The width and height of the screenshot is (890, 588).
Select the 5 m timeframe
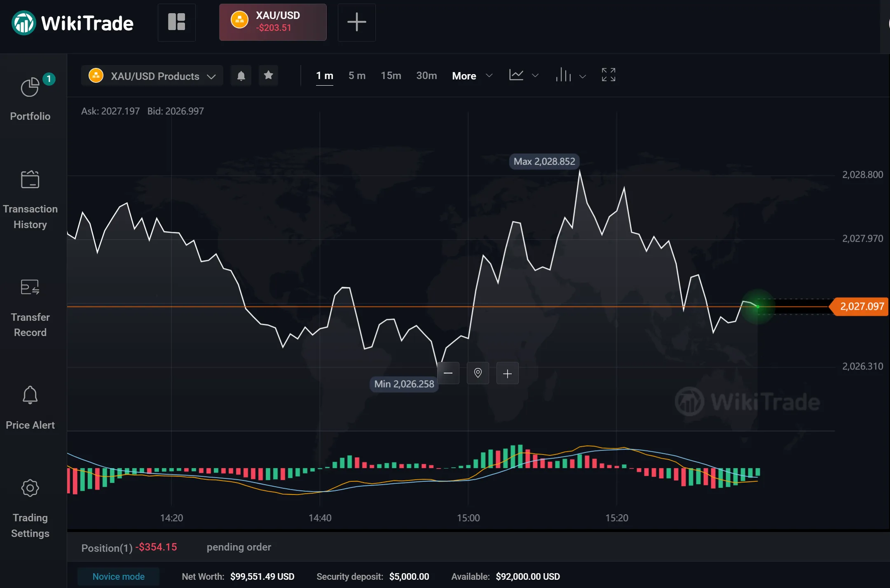(357, 76)
